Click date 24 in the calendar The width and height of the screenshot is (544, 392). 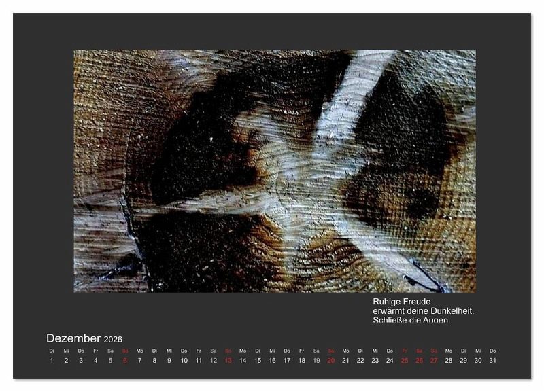coord(390,361)
